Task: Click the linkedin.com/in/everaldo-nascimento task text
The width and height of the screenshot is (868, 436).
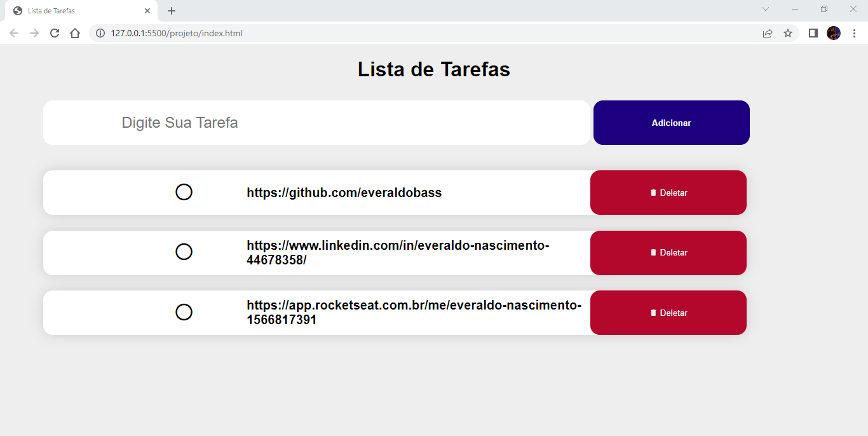Action: (x=398, y=253)
